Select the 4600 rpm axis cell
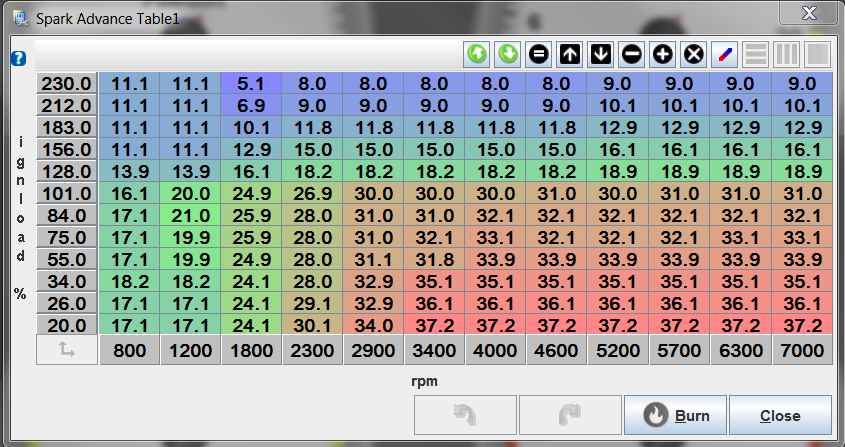 556,350
